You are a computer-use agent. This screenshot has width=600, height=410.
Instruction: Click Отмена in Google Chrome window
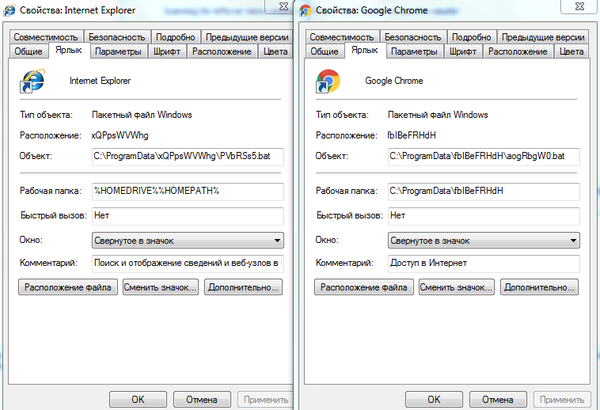[x=498, y=400]
